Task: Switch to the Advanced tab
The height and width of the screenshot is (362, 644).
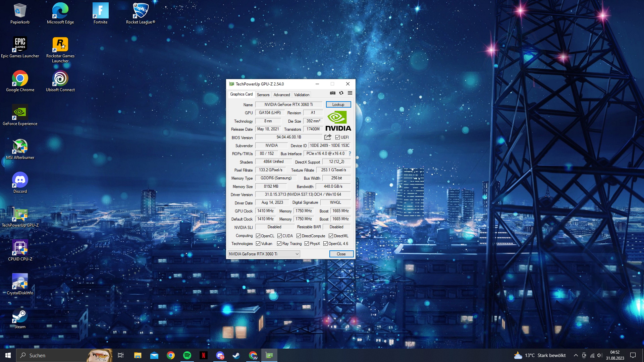Action: [x=281, y=95]
